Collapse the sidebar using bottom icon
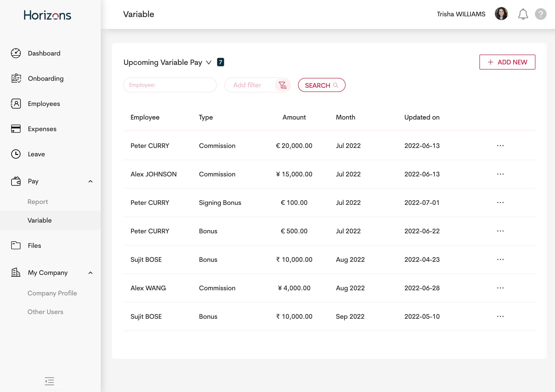 pos(49,381)
